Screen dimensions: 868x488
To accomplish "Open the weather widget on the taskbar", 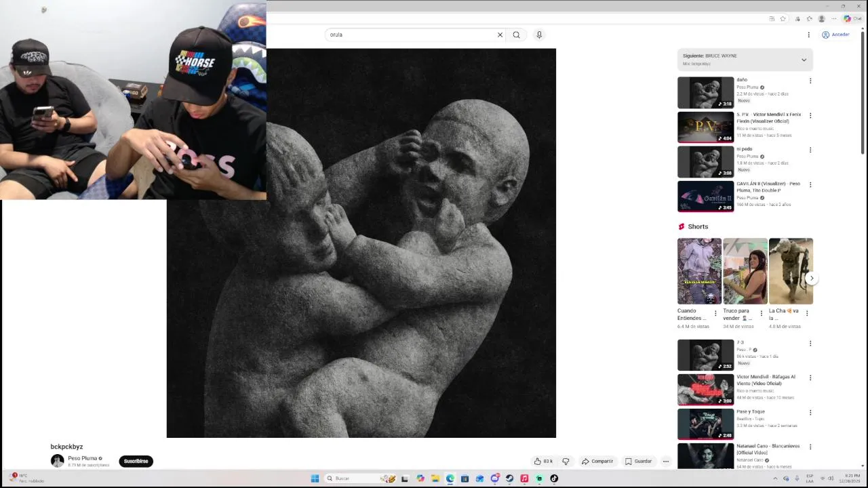I will point(27,479).
